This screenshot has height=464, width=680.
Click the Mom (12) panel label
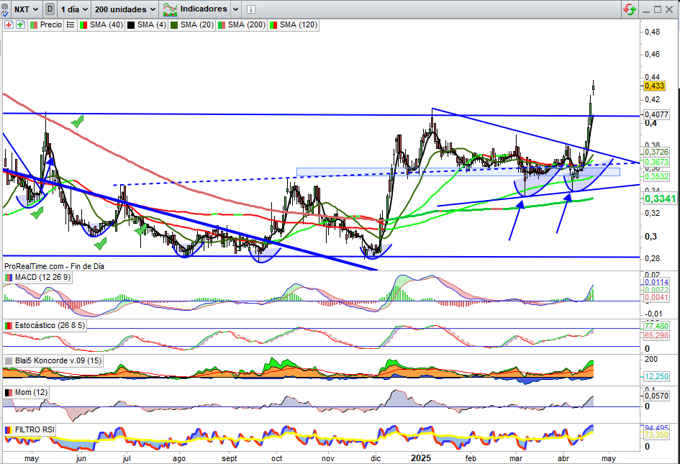tap(31, 392)
